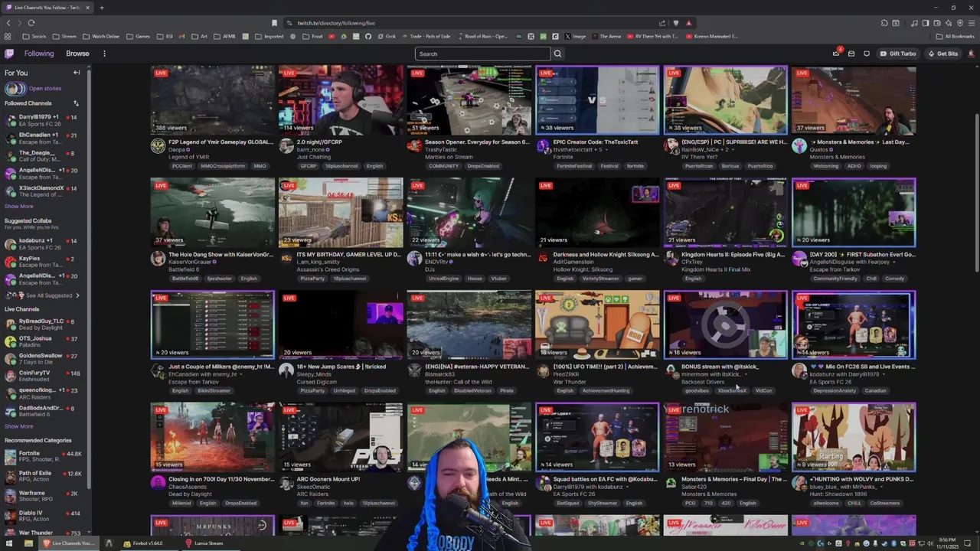Screen dimensions: 980x551
Task: Open the Socials bookmarks folder
Action: (34, 36)
